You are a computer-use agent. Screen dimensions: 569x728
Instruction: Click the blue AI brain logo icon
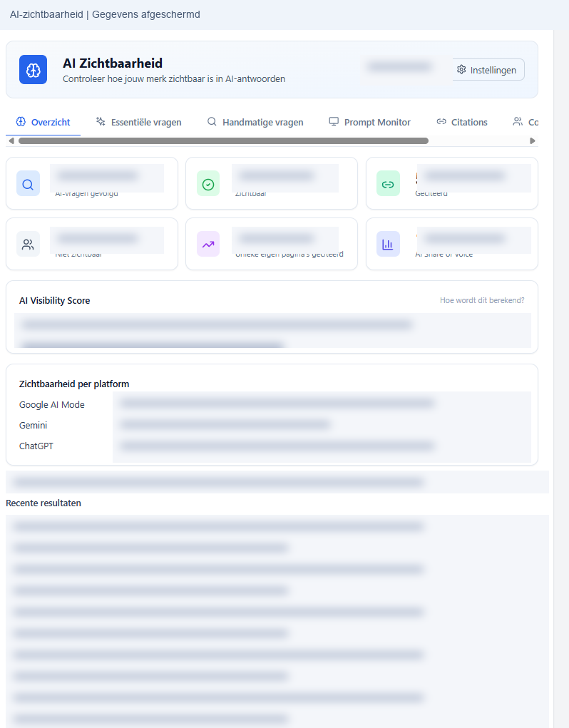pos(33,70)
